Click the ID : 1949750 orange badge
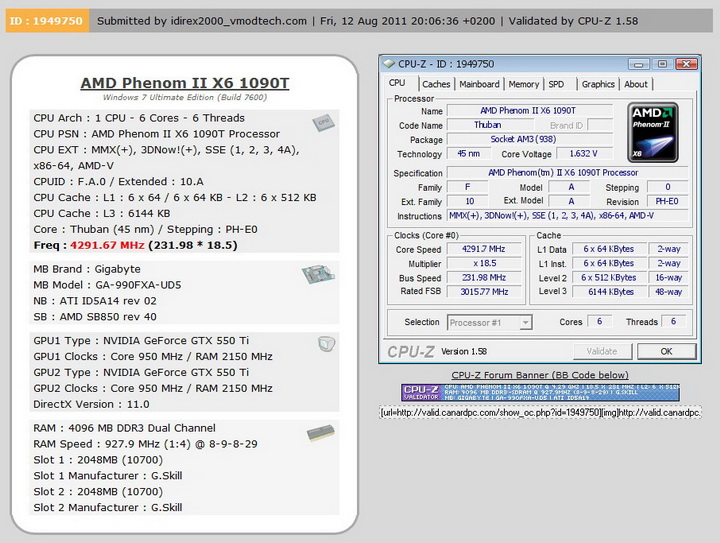 pyautogui.click(x=47, y=21)
